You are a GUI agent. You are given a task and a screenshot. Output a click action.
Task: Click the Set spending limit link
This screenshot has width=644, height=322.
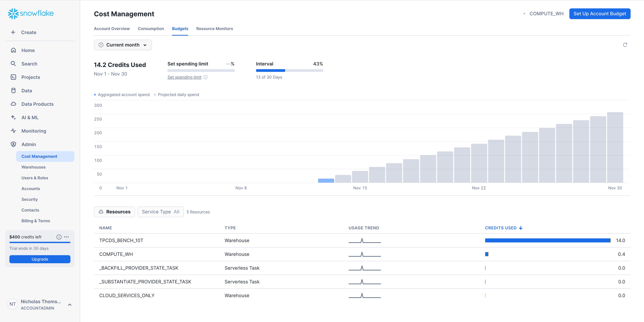(x=184, y=77)
